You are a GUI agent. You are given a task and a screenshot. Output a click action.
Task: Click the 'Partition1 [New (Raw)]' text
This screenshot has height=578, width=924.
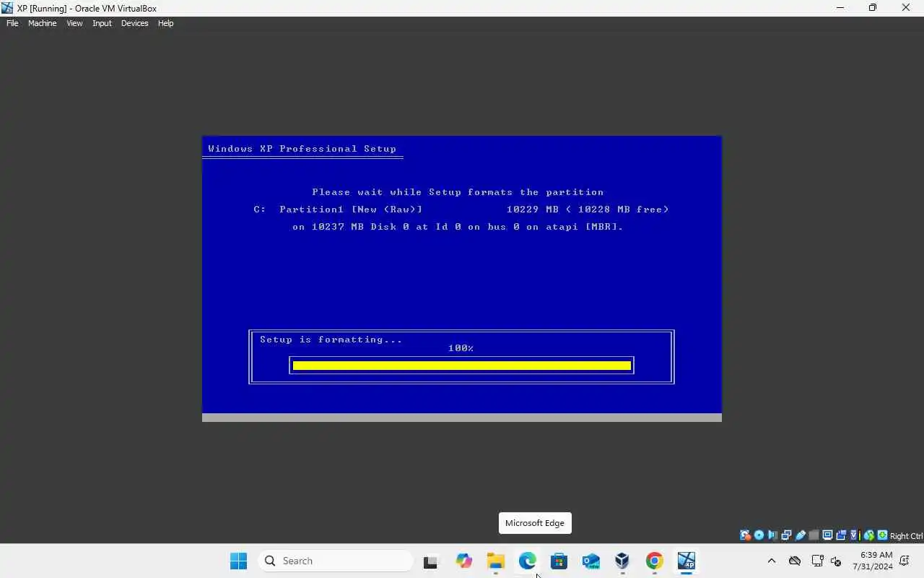[351, 210]
